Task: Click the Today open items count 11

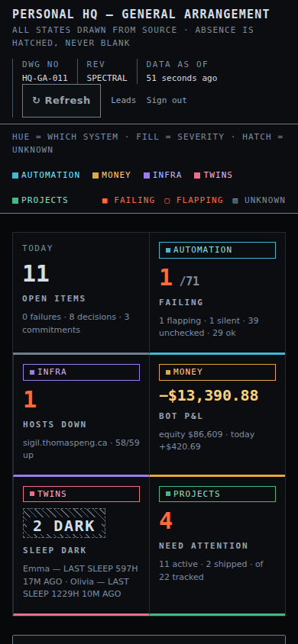Action: pyautogui.click(x=36, y=273)
